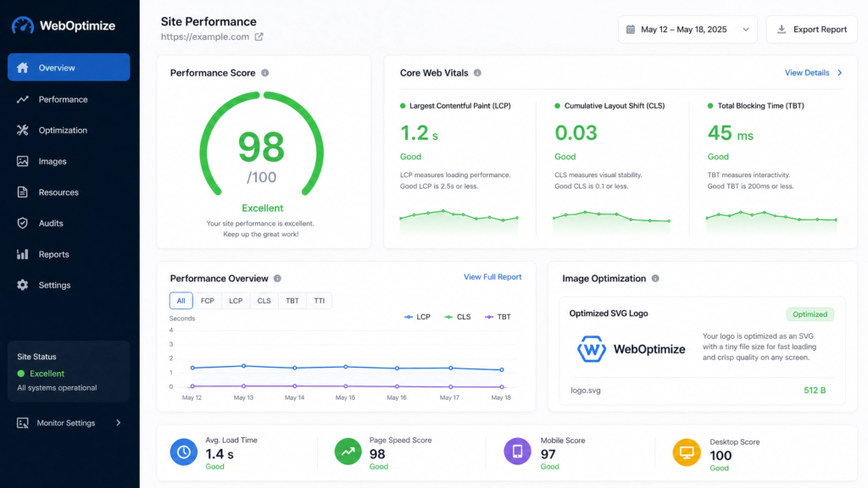868x488 pixels.
Task: Click the 0.03 CLS value
Action: 576,133
